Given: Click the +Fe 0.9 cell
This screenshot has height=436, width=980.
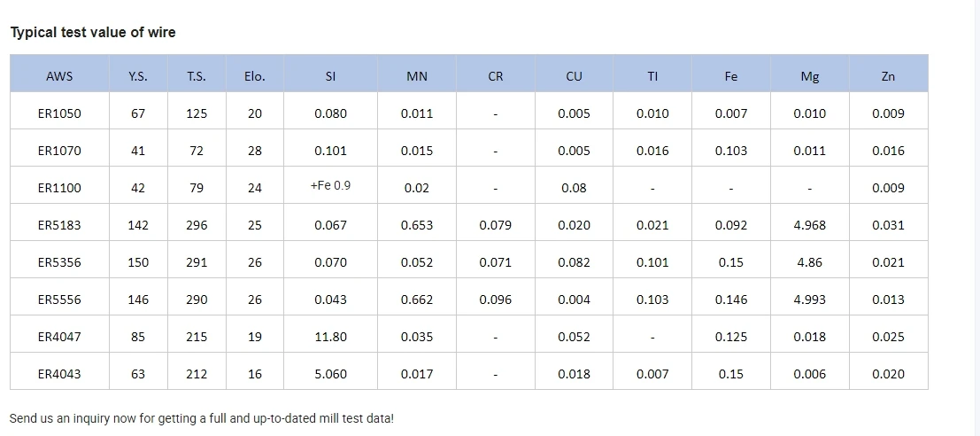Looking at the screenshot, I should click(x=330, y=186).
